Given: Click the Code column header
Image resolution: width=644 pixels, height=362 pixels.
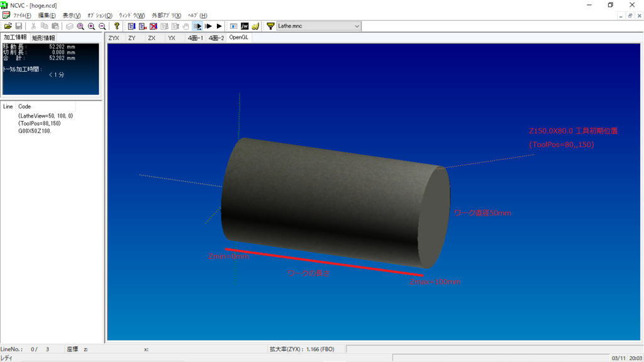Looking at the screenshot, I should [25, 107].
